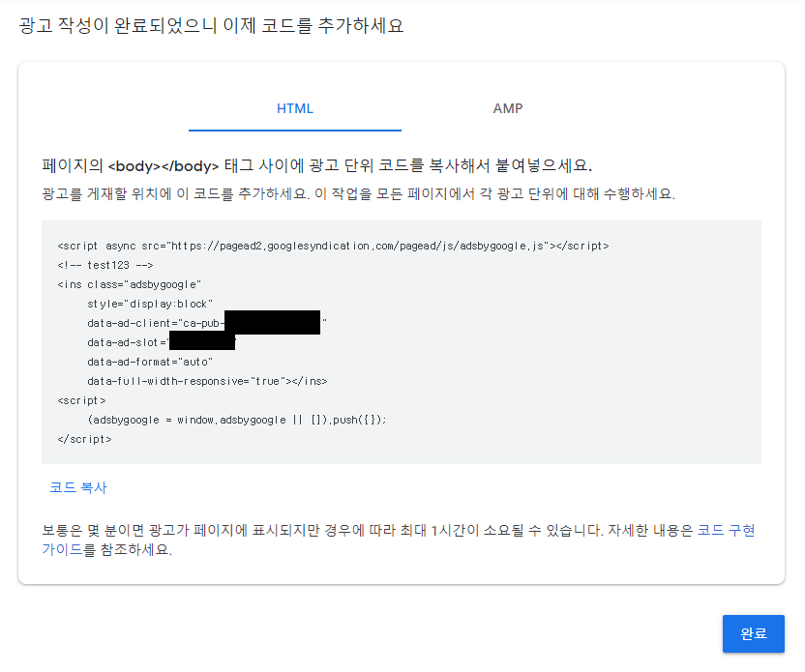Click the data-ad-format="auto" line
805x672 pixels.
click(x=150, y=363)
